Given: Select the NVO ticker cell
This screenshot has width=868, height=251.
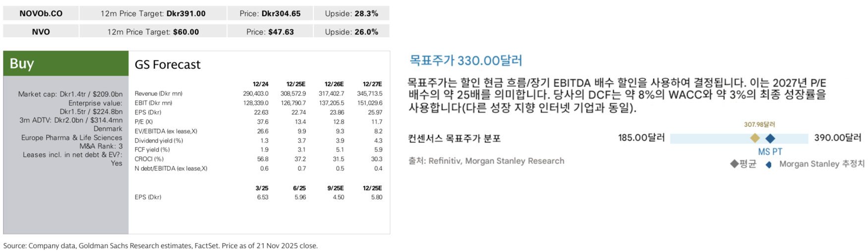Looking at the screenshot, I should click(x=41, y=32).
